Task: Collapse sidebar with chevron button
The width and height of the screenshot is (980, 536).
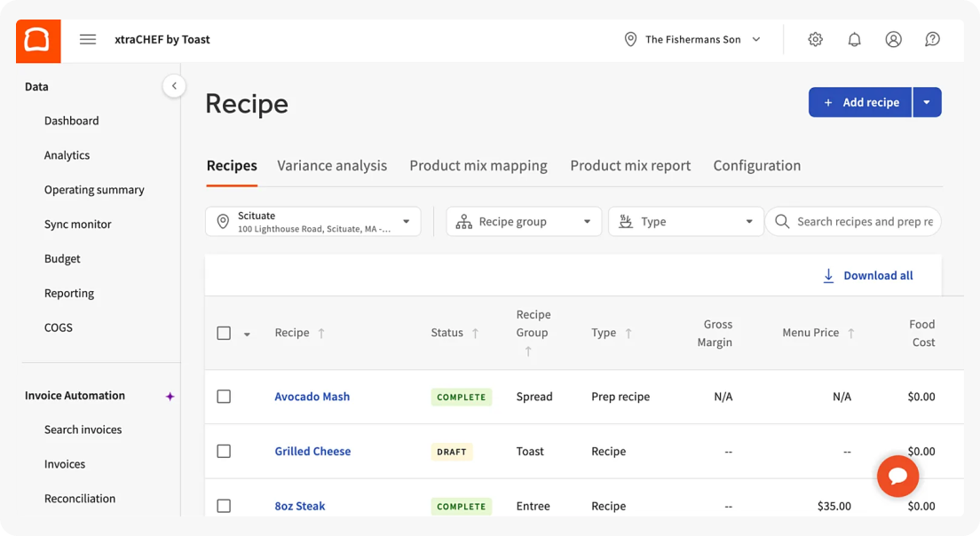Action: click(174, 86)
